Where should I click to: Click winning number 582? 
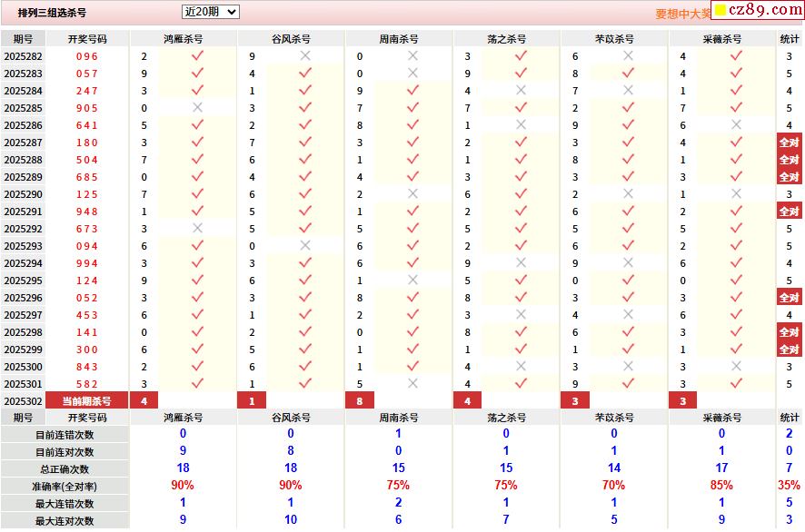[x=86, y=384]
